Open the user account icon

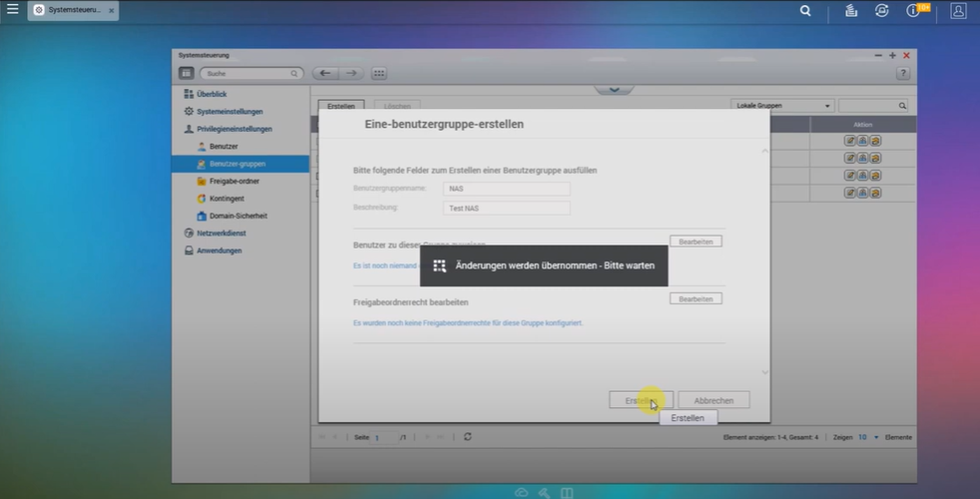pyautogui.click(x=958, y=11)
